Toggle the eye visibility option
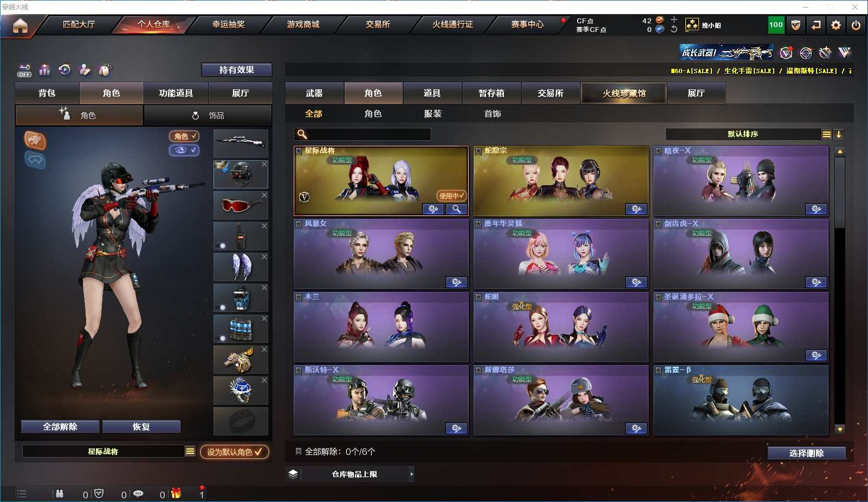The image size is (868, 502). pos(184,150)
